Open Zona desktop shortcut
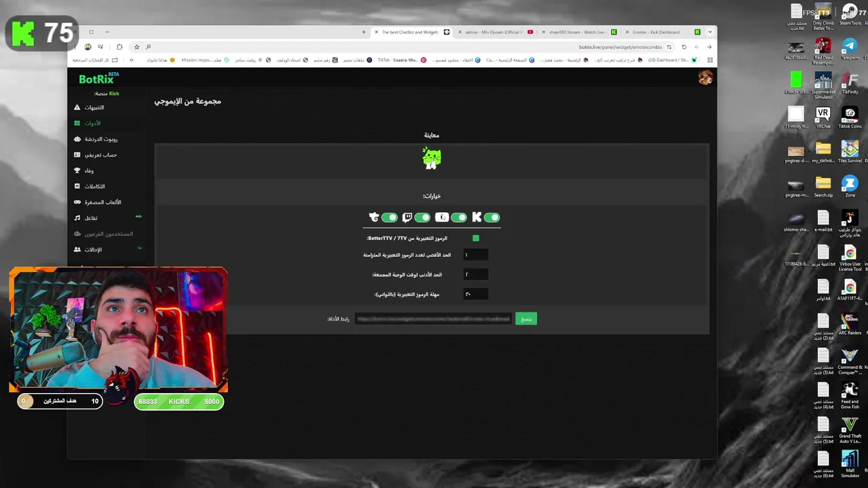 point(850,186)
